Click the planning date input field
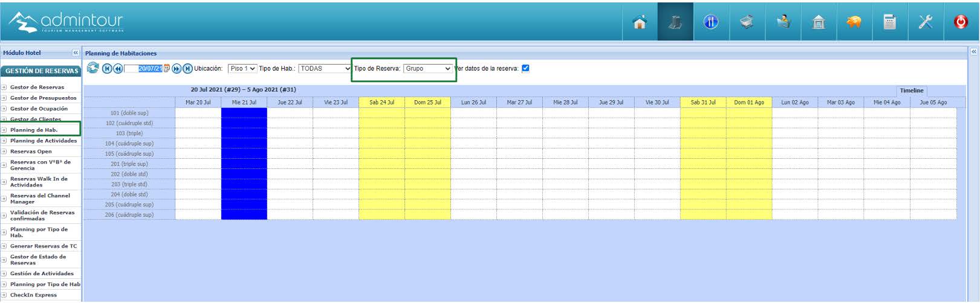Viewport: 980px width, 303px height. [144, 69]
